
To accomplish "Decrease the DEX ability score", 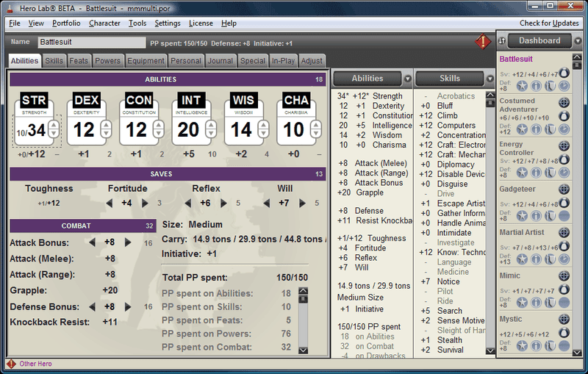I will click(x=106, y=133).
